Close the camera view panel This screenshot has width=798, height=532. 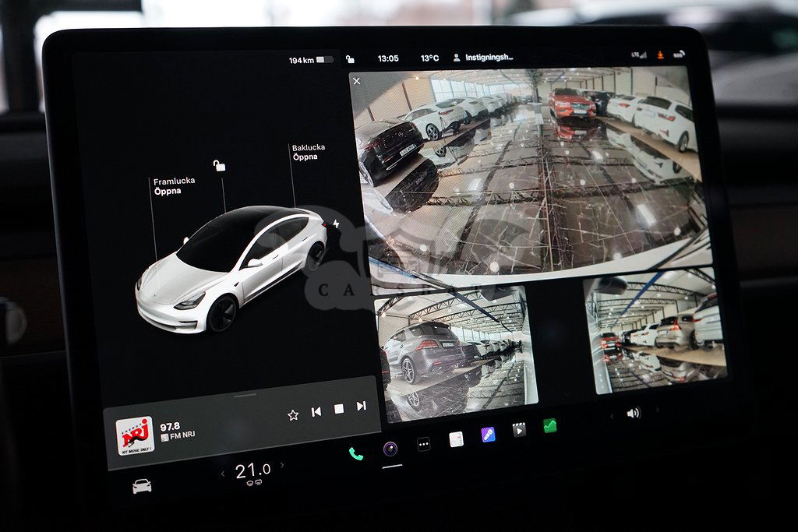click(356, 81)
